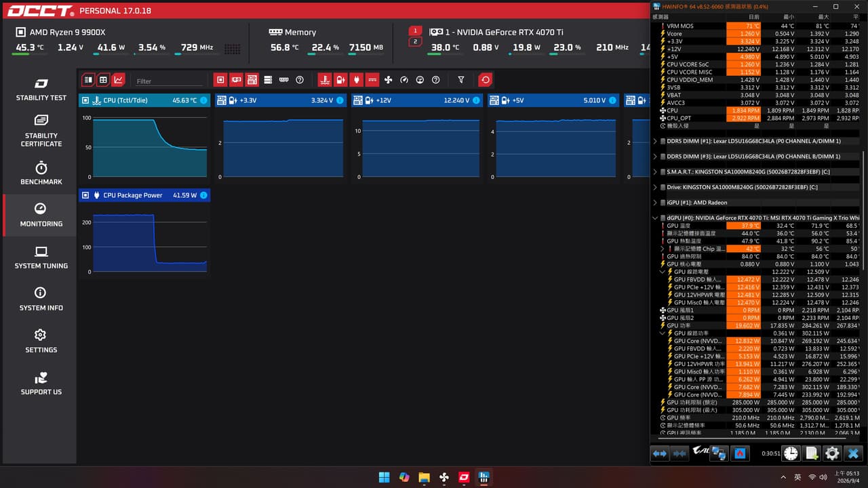The width and height of the screenshot is (868, 488).
Task: Switch monitoring to graph view layout
Action: point(119,80)
